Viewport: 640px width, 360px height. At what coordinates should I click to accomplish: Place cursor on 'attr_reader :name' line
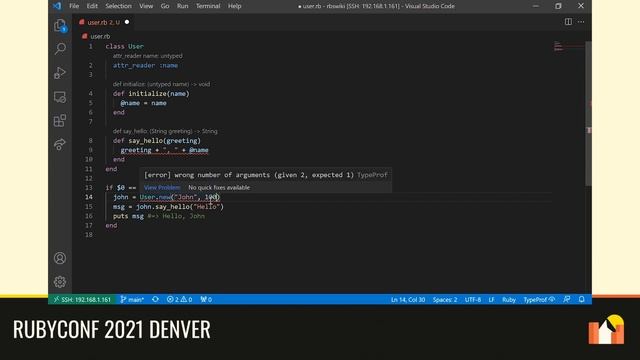145,65
